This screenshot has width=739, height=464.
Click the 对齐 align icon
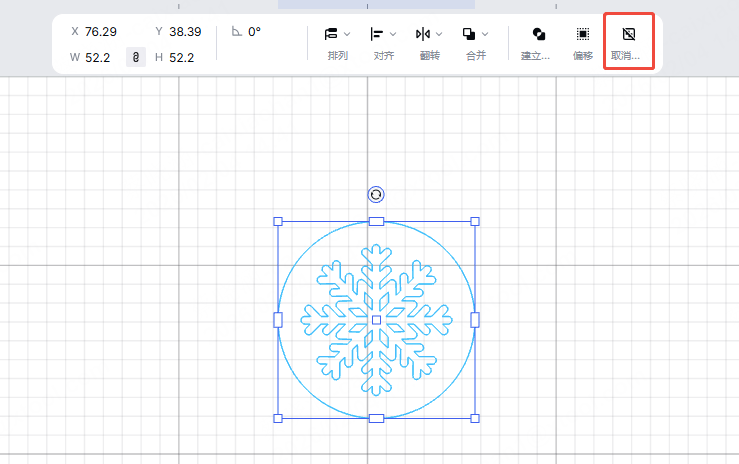(377, 34)
